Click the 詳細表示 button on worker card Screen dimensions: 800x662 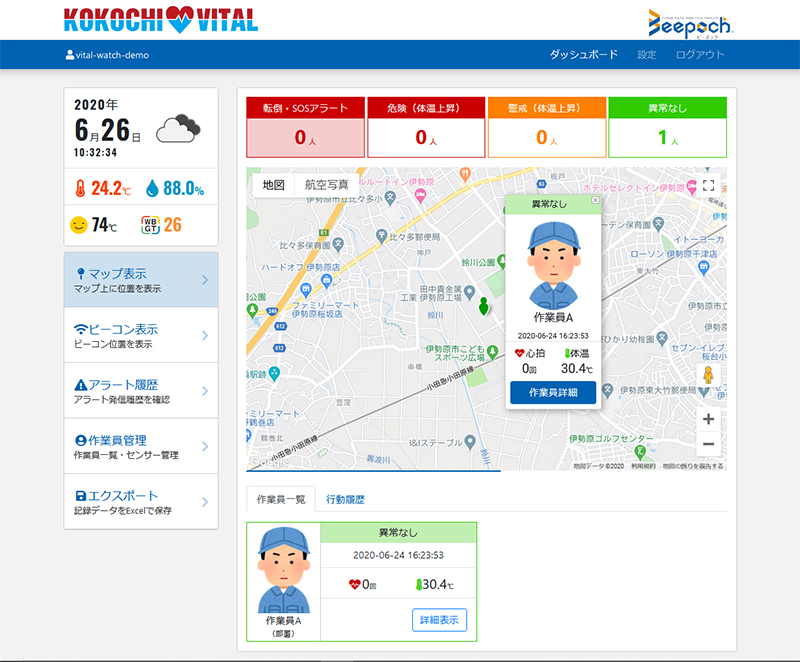pos(439,620)
